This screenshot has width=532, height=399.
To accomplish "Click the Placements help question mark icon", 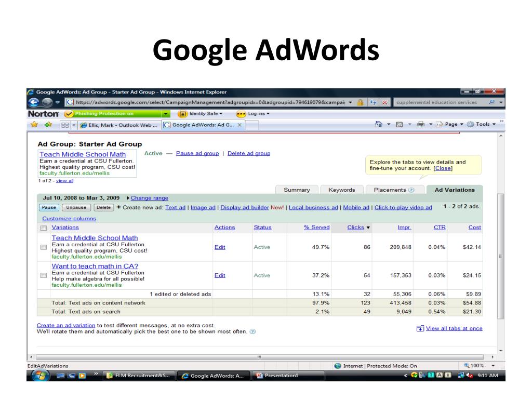I will pyautogui.click(x=411, y=190).
